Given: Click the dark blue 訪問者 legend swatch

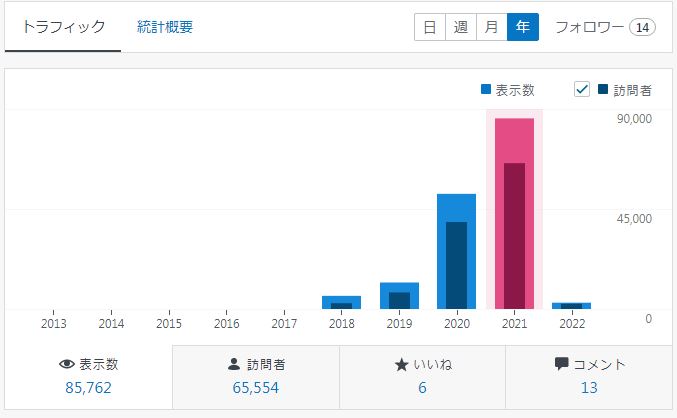Looking at the screenshot, I should tap(603, 90).
